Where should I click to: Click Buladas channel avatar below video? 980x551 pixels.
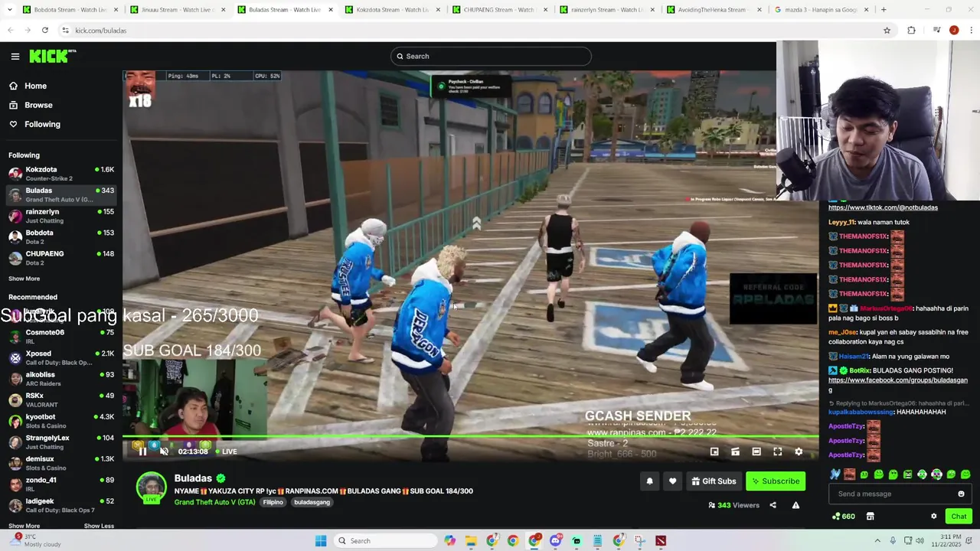[x=151, y=487]
